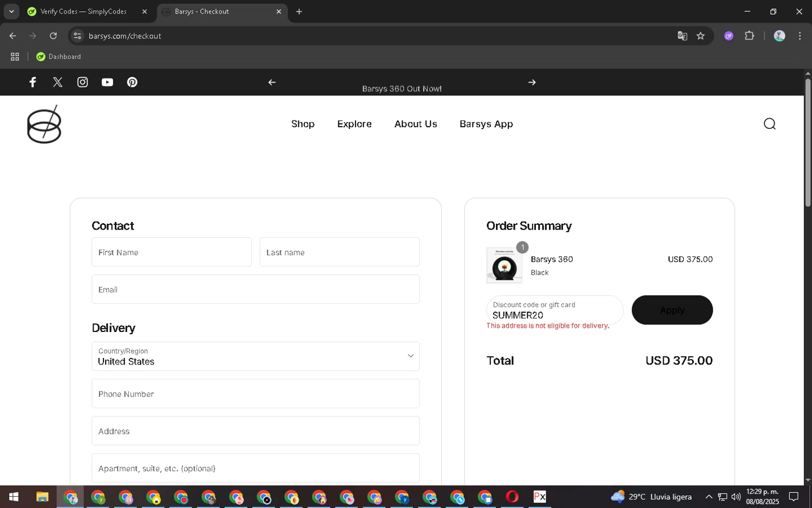Click the Barsys 360 product thumbnail
Viewport: 812px width, 508px height.
tap(504, 265)
